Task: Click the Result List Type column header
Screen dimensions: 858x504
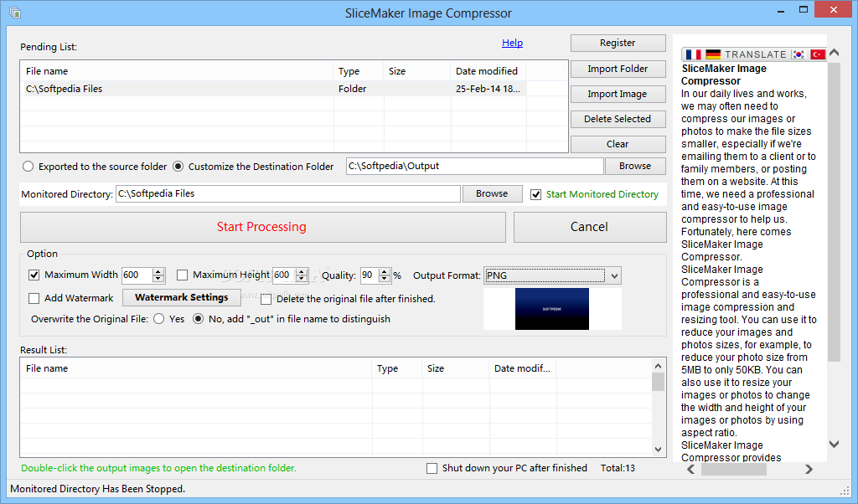Action: (397, 368)
